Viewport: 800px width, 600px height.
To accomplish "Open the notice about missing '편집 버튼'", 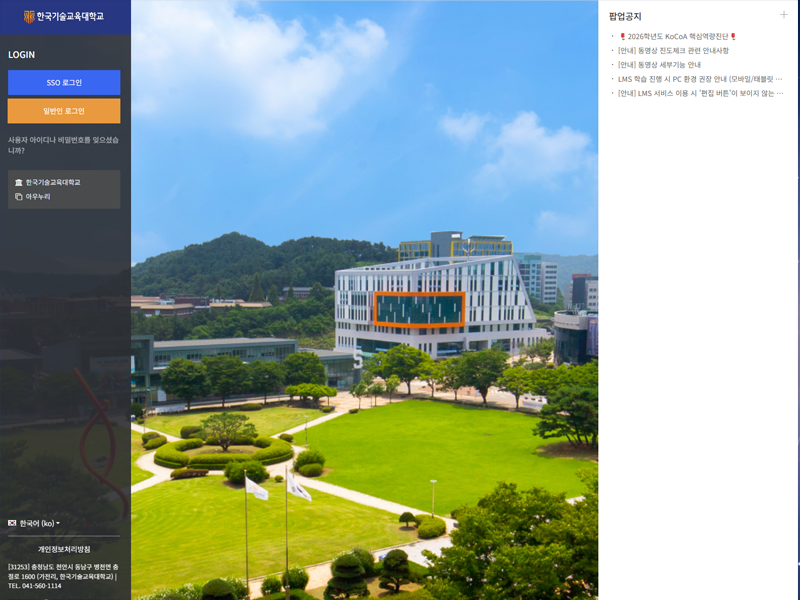I will (700, 93).
